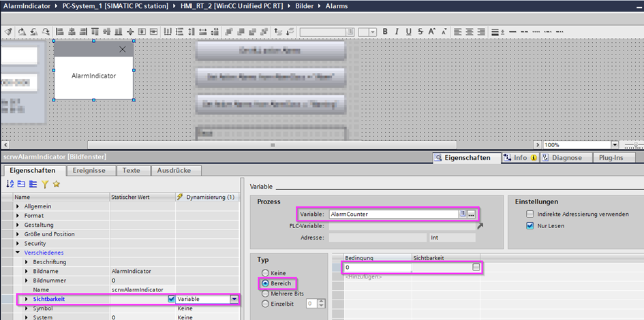
Task: Switch to the Texte tab
Action: (132, 170)
